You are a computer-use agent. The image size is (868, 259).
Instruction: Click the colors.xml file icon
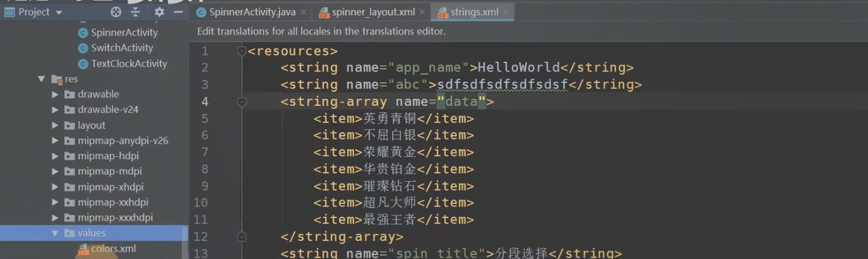[83, 249]
